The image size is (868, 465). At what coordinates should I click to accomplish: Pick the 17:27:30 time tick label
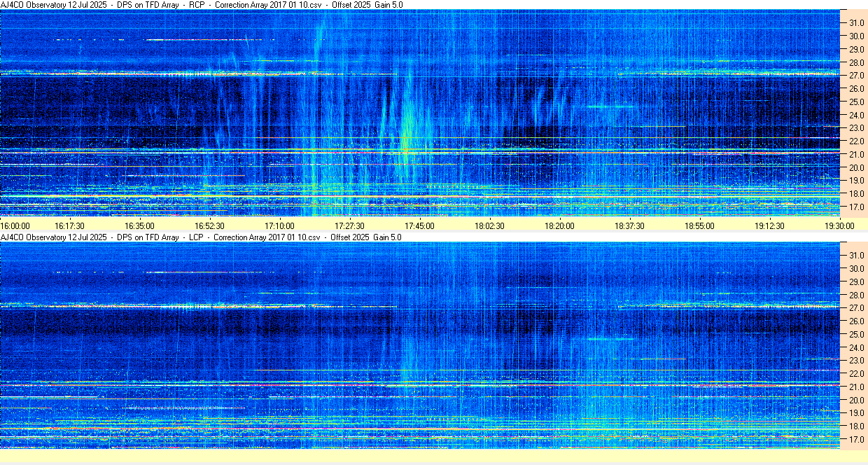point(349,225)
